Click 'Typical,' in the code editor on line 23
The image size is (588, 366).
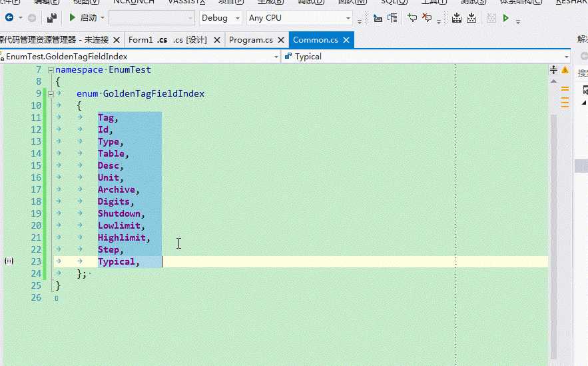coord(119,262)
